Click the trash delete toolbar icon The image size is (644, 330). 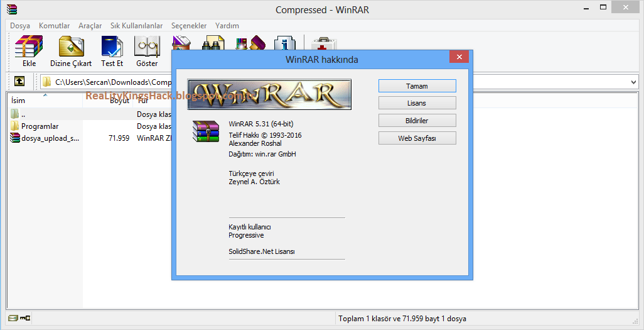181,42
